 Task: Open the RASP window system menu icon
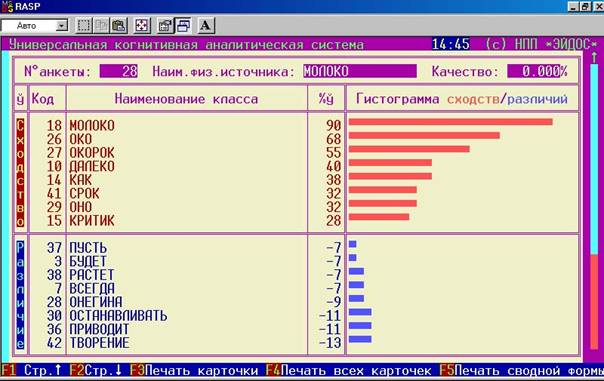[7, 6]
